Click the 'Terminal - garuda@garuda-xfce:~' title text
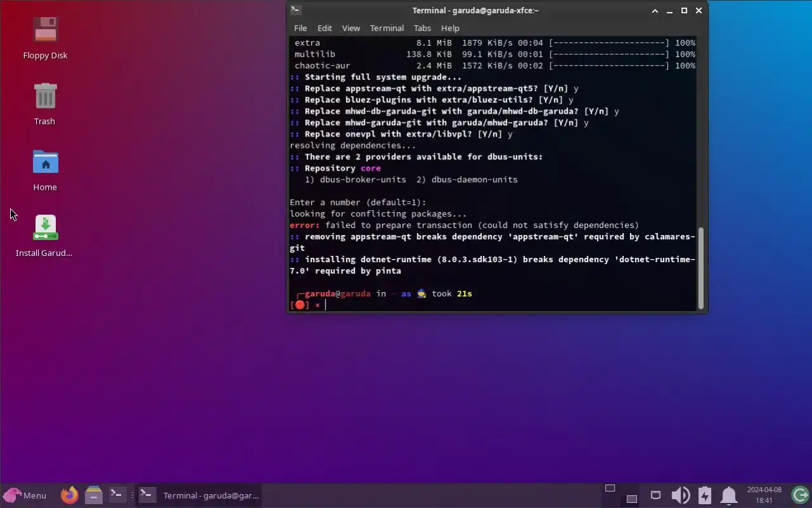Screen dimensions: 812x508 click(x=475, y=10)
